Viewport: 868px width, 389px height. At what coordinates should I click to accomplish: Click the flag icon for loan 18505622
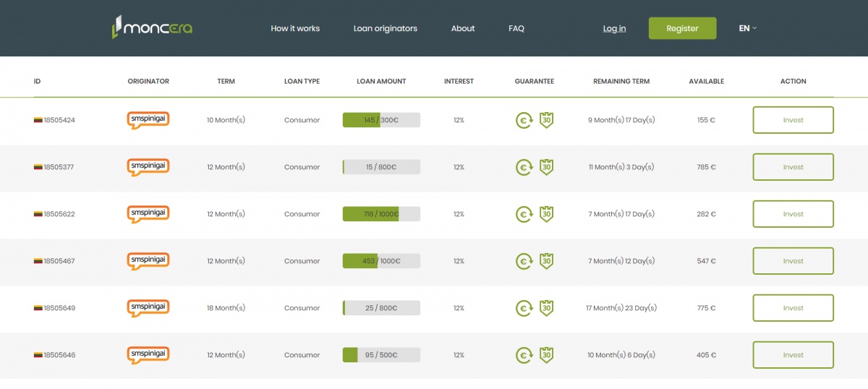[x=38, y=214]
